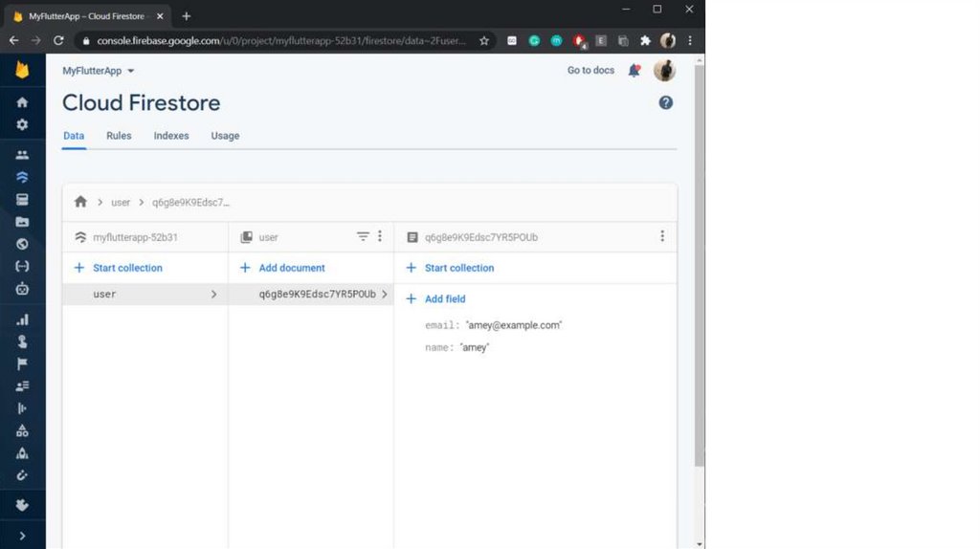Switch to the Rules tab
The height and width of the screenshot is (549, 980).
119,136
